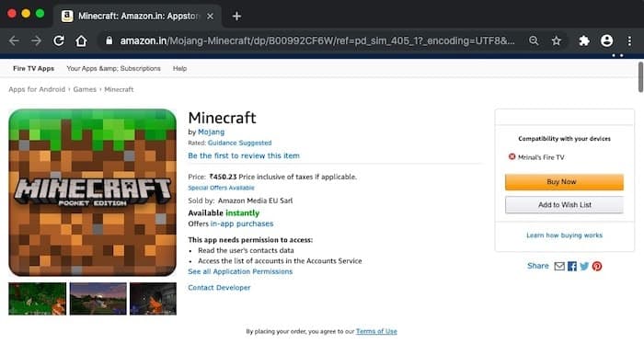Open Learn how buying works
The width and height of the screenshot is (644, 344).
click(x=564, y=235)
